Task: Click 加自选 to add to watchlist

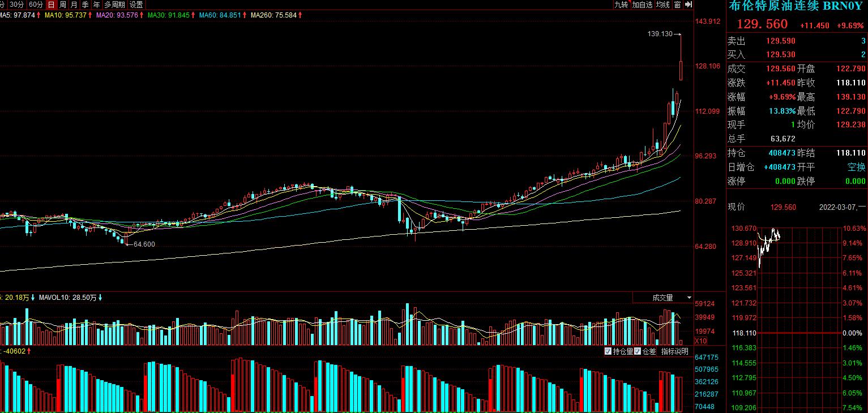Action: tap(643, 5)
